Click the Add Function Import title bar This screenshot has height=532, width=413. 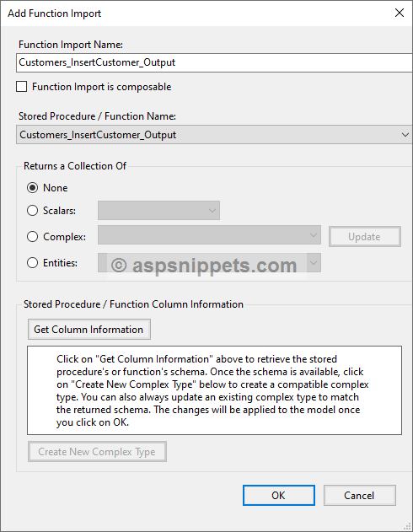click(x=196, y=13)
